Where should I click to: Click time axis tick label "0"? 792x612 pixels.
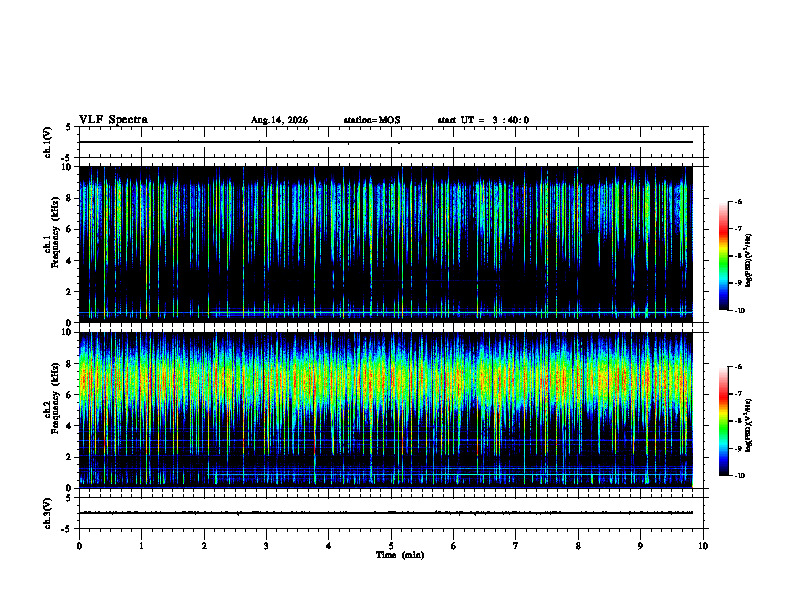pyautogui.click(x=79, y=546)
